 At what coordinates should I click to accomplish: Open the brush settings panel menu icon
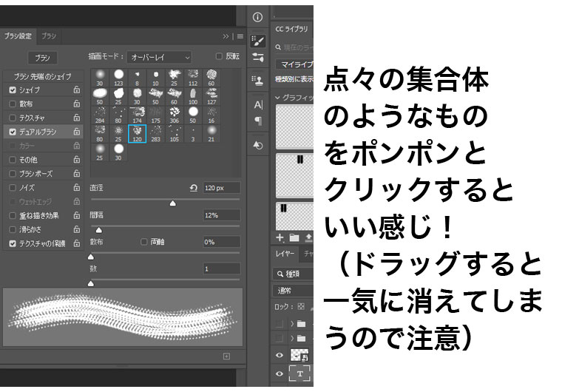click(x=240, y=36)
